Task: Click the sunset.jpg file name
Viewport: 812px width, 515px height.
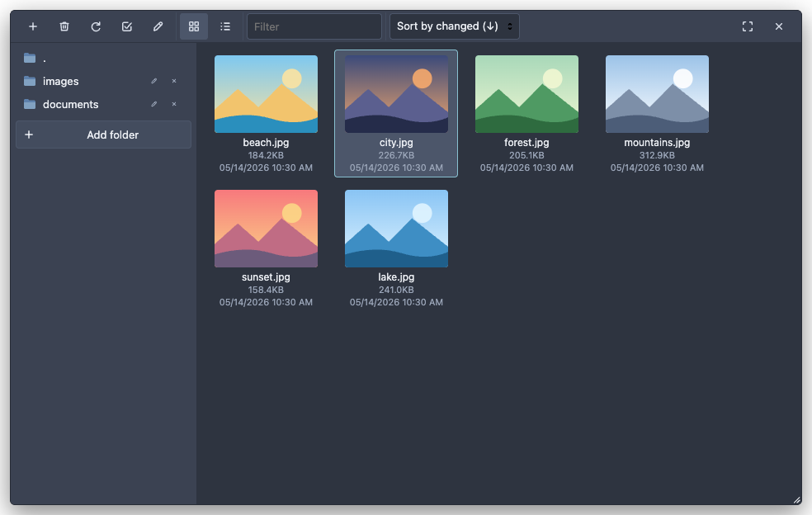Action: (267, 277)
